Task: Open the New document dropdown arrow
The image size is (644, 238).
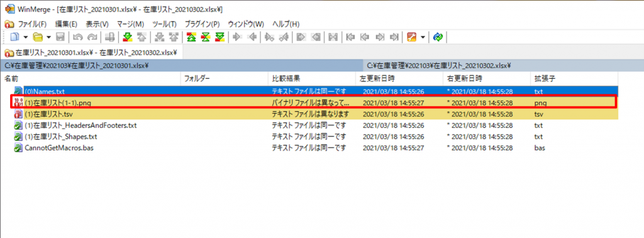Action: 25,37
